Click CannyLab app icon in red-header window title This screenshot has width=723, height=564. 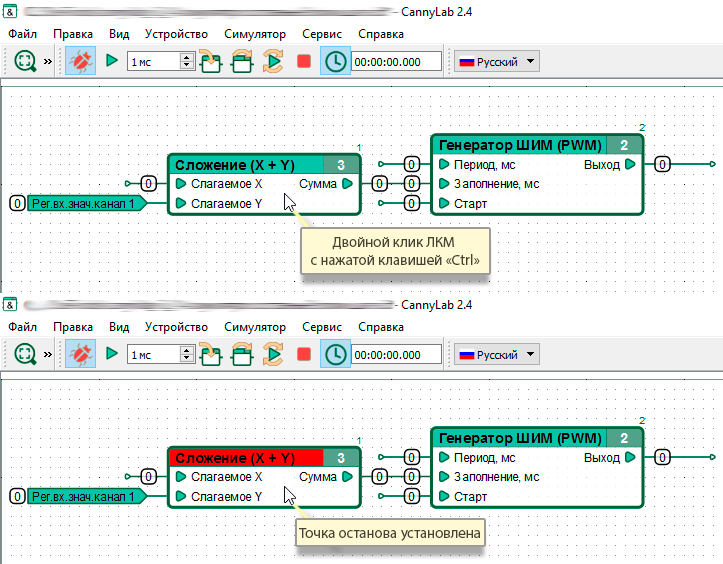point(10,304)
